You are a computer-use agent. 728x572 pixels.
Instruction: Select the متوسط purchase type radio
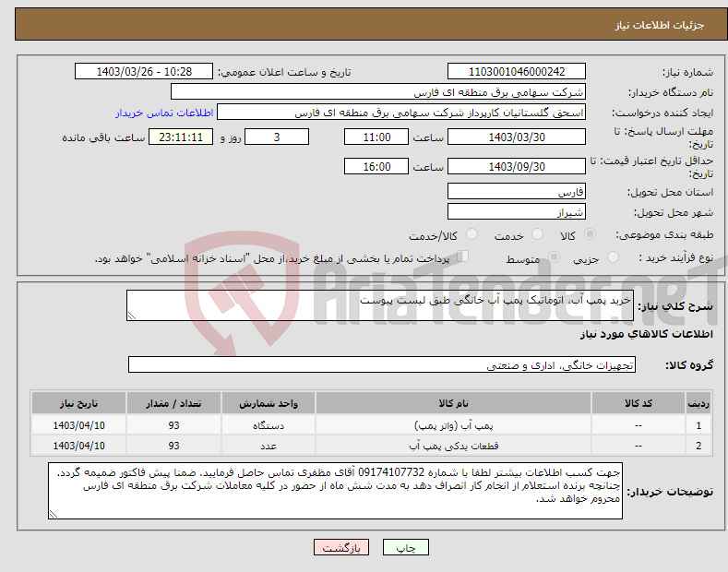coord(554,257)
